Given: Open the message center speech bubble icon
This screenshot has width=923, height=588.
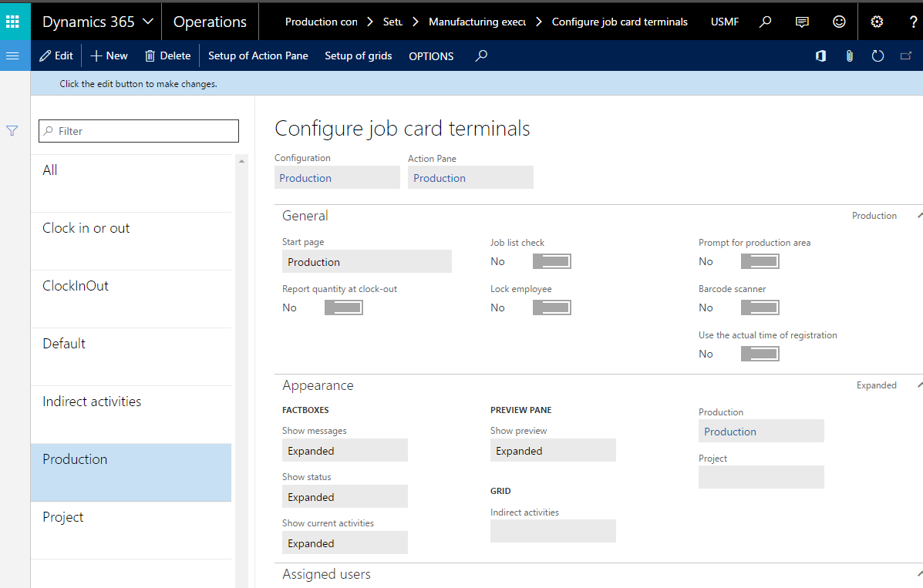Looking at the screenshot, I should click(x=802, y=21).
